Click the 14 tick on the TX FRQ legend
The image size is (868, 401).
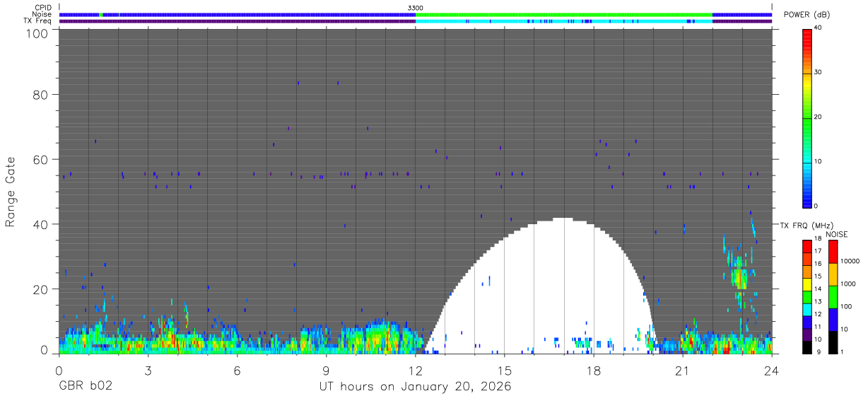(818, 289)
